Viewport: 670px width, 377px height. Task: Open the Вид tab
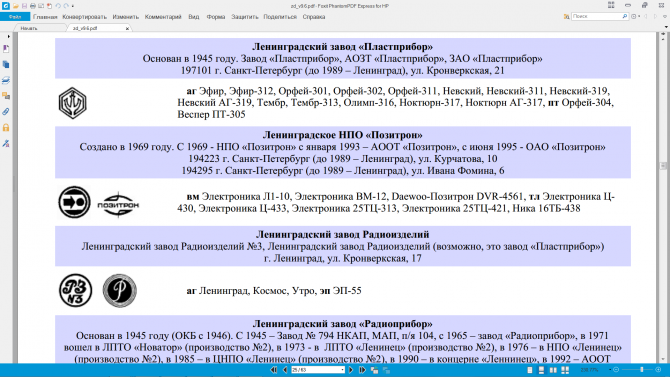click(194, 17)
